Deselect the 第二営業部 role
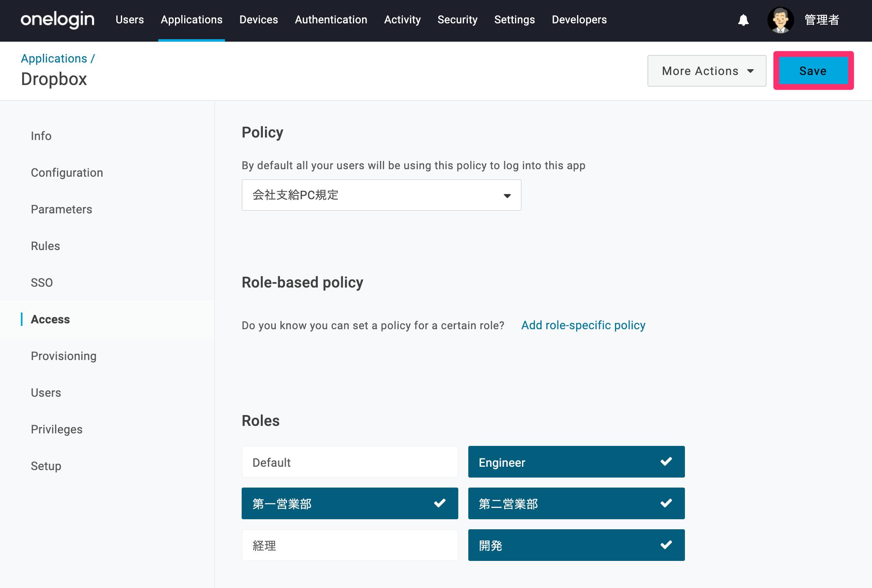The width and height of the screenshot is (872, 588). [576, 503]
